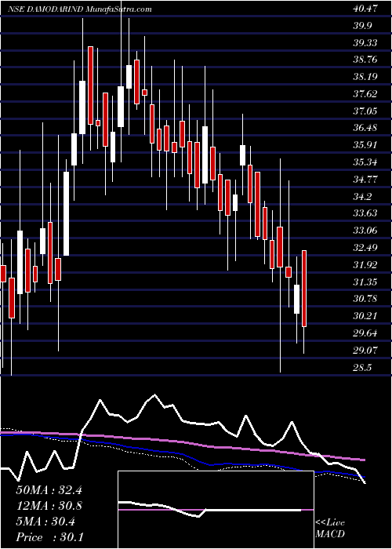Click the 39.33 price axis label

tap(365, 42)
